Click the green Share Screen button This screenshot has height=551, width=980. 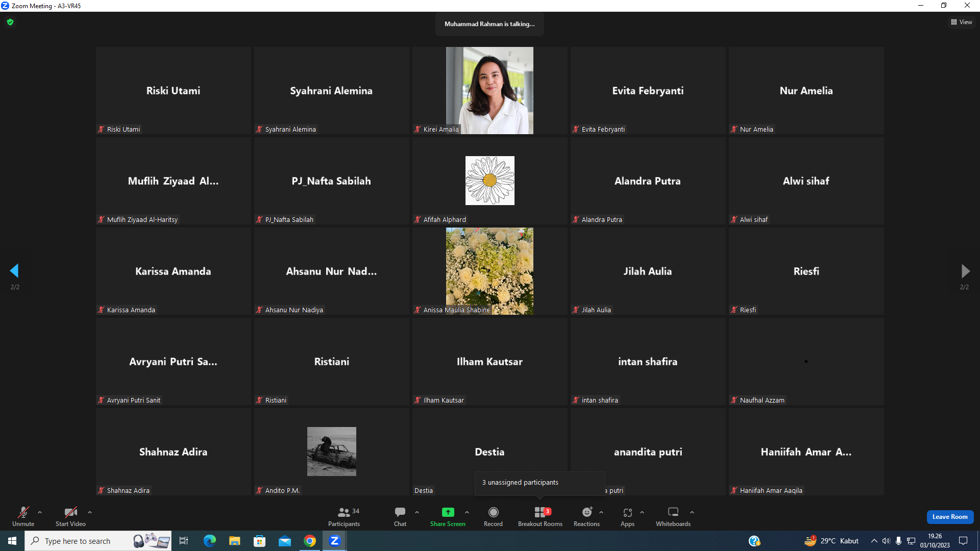(448, 516)
